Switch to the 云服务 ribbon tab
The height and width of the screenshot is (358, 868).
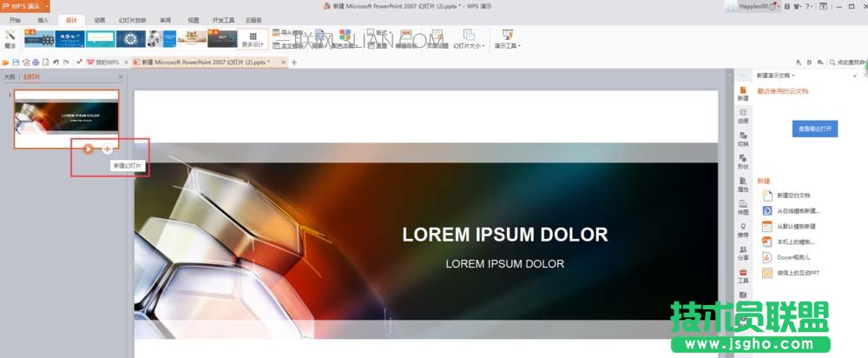(254, 20)
